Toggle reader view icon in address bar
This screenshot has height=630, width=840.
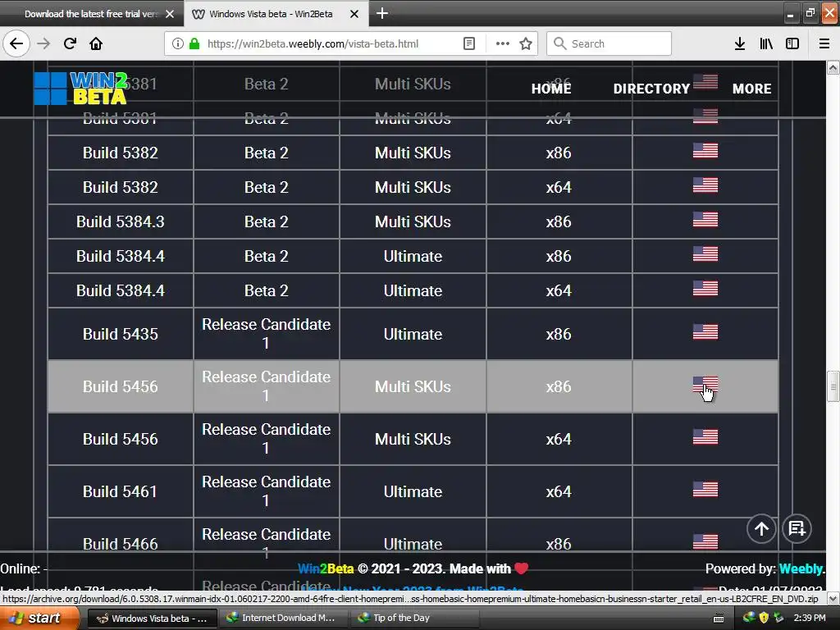pos(468,43)
